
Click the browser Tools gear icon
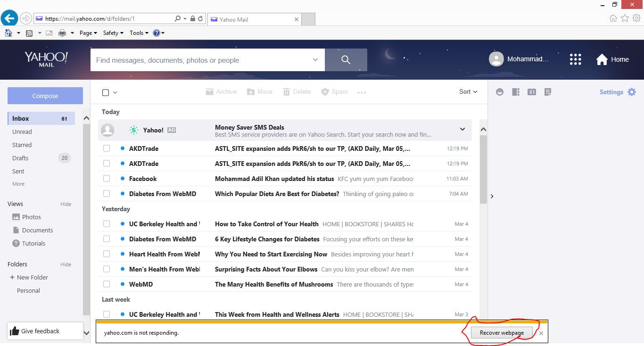click(636, 18)
